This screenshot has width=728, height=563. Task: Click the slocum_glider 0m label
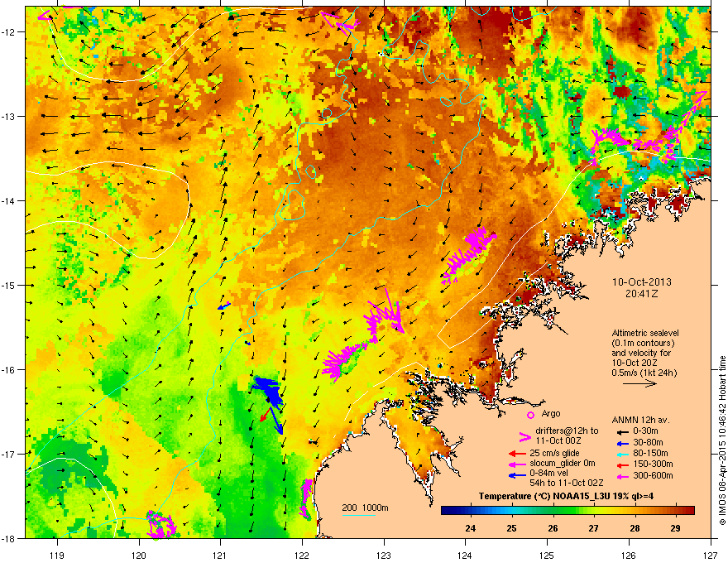[563, 463]
